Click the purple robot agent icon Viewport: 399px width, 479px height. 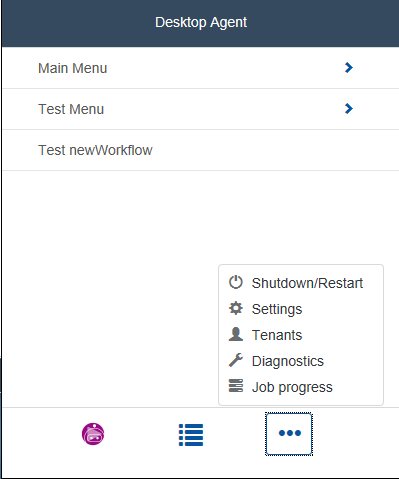coord(93,434)
